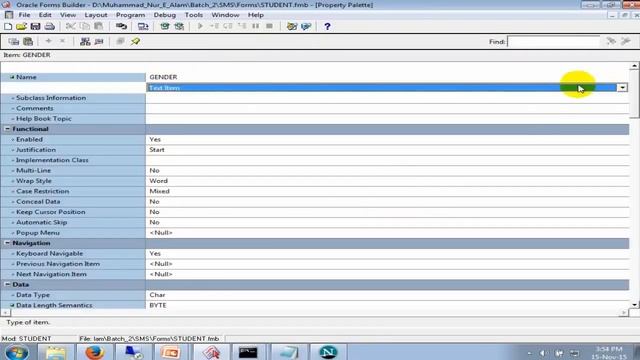Open Firefox from the taskbar
Image resolution: width=640 pixels, height=360 pixels.
tap(94, 352)
